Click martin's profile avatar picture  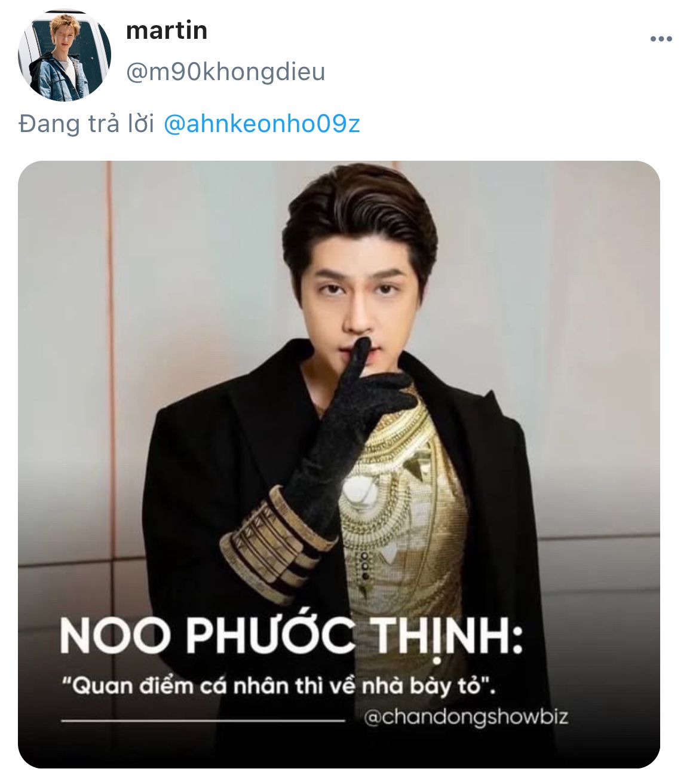65,56
